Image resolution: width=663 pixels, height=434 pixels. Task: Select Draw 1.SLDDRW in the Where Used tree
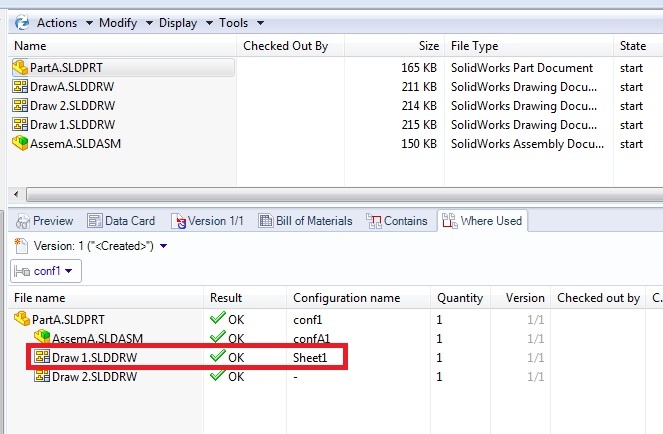click(94, 357)
